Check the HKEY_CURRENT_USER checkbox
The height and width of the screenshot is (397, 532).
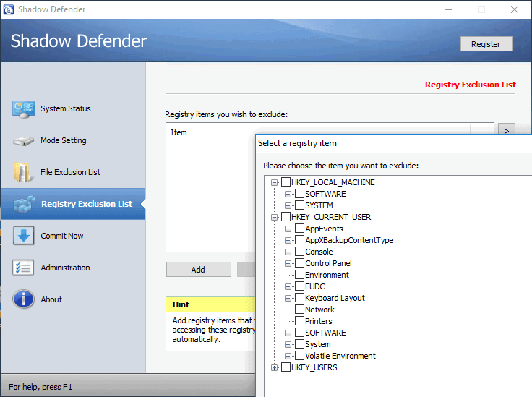click(286, 217)
